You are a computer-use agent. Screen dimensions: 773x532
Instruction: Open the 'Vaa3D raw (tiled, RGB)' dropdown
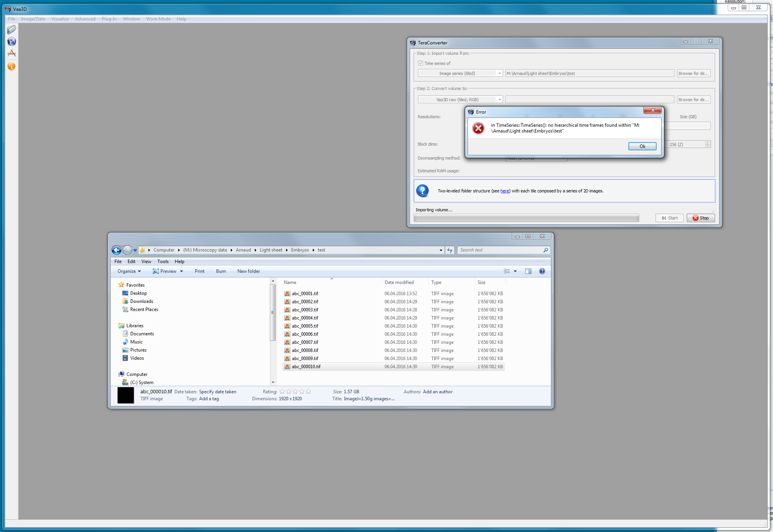[x=460, y=100]
